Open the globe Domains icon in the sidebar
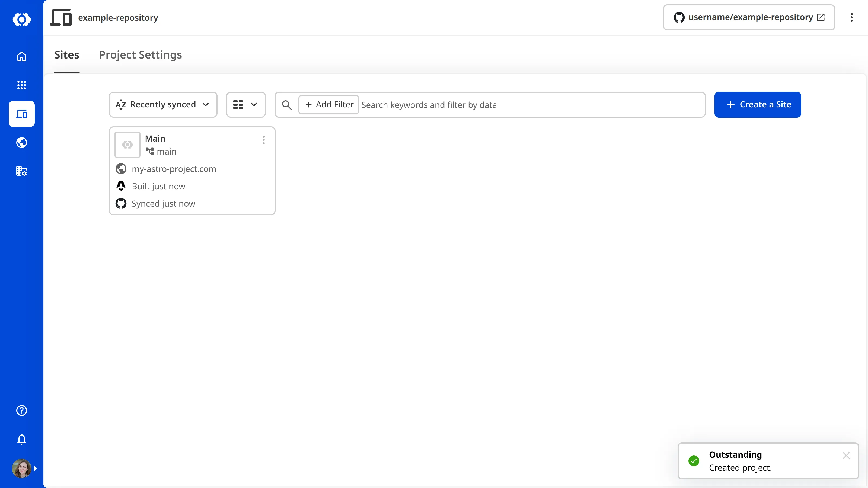Image resolution: width=868 pixels, height=488 pixels. [x=22, y=142]
